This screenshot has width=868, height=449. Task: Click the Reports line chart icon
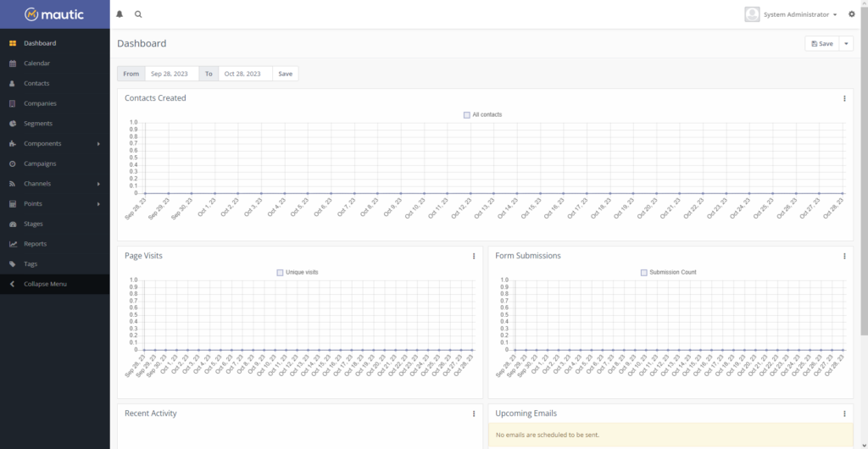tap(13, 244)
